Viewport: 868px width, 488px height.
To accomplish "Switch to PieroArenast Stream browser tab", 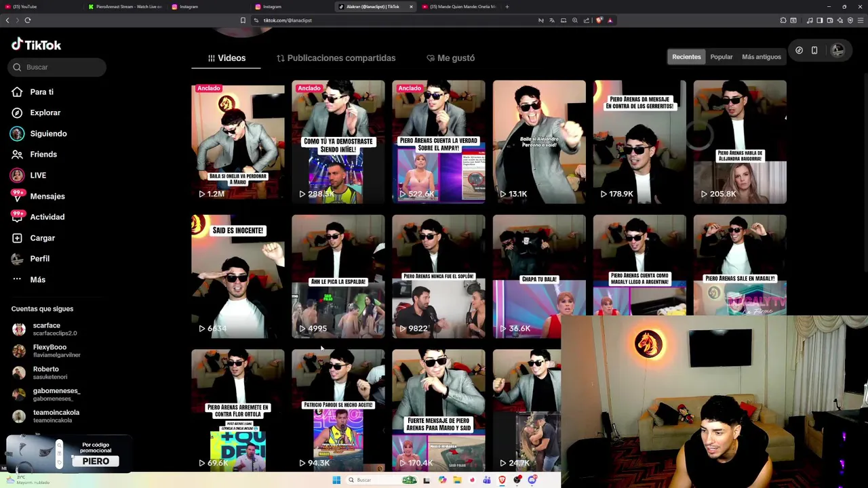I will 125,7.
